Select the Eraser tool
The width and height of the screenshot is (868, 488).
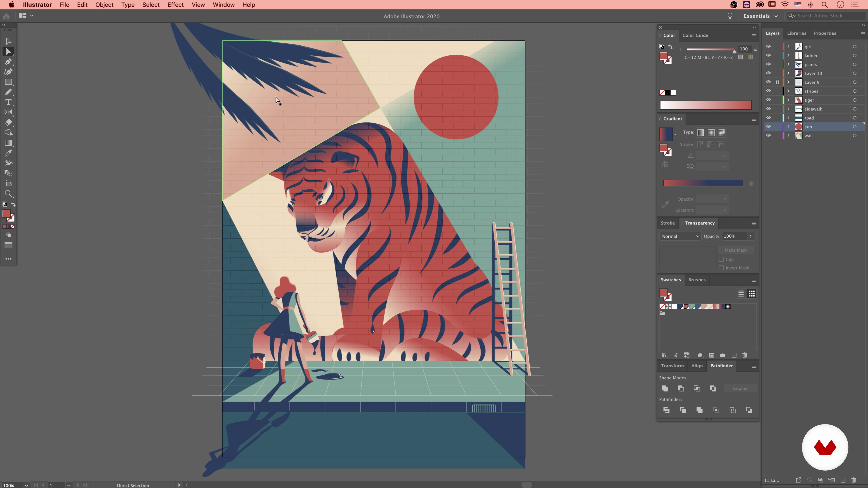(8, 123)
